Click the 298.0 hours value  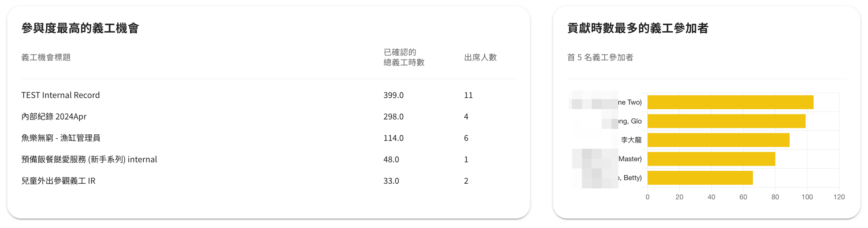tap(393, 117)
